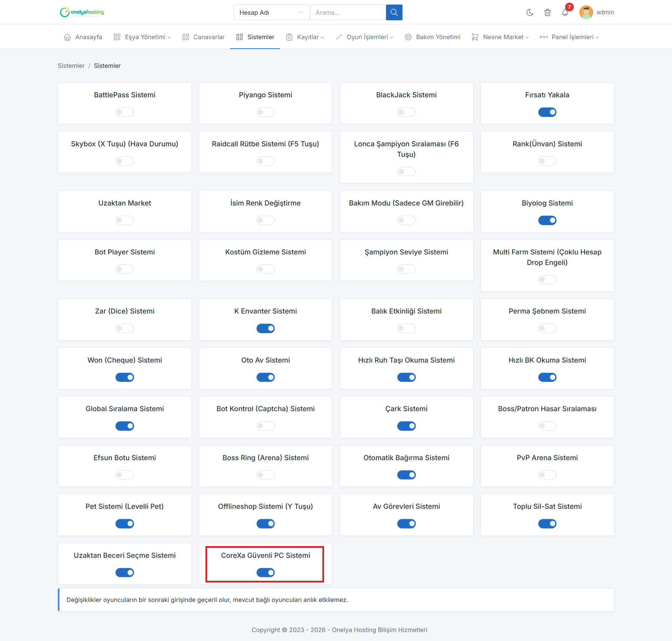The width and height of the screenshot is (672, 641).
Task: Go to Anasayfa menu item
Action: (83, 37)
